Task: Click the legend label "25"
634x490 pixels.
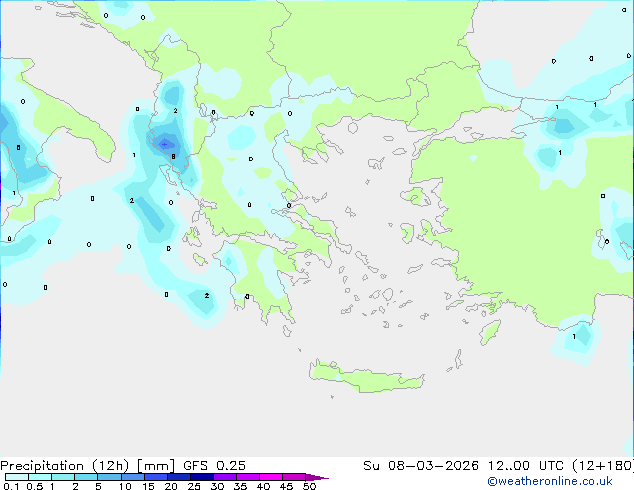Action: tap(194, 486)
